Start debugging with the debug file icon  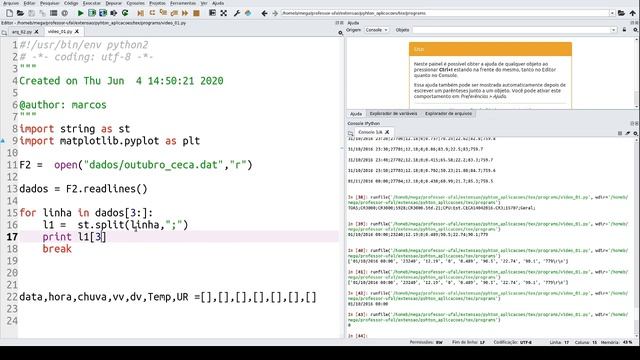[140, 13]
